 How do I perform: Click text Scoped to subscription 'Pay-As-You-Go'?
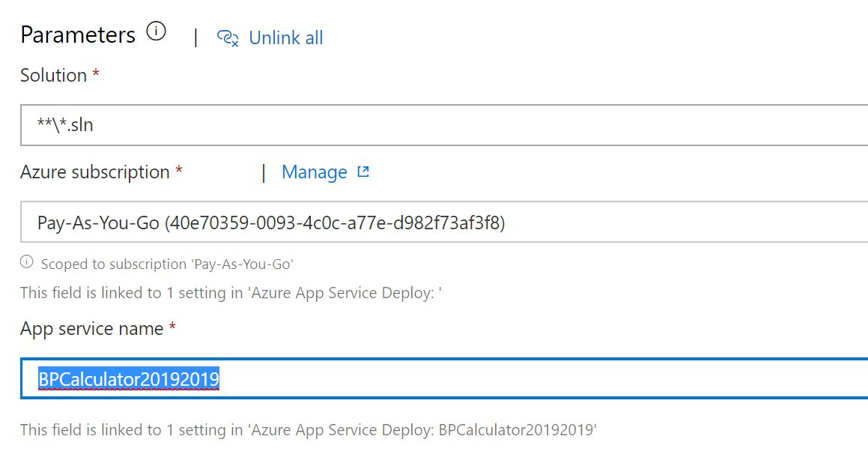click(x=167, y=264)
